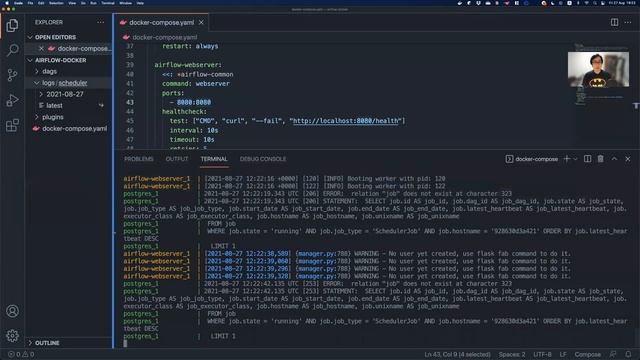Close the terminal panel

point(628,159)
